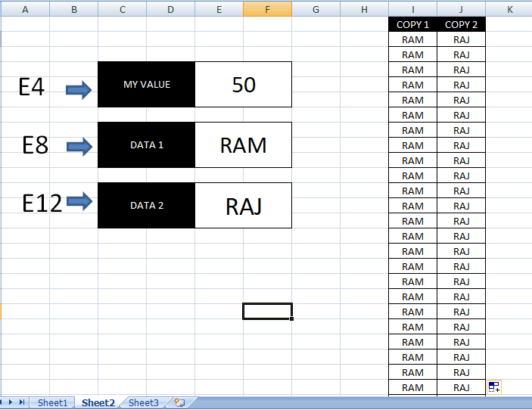Jump to last sheet navigation arrow
The width and height of the screenshot is (532, 410).
point(22,402)
